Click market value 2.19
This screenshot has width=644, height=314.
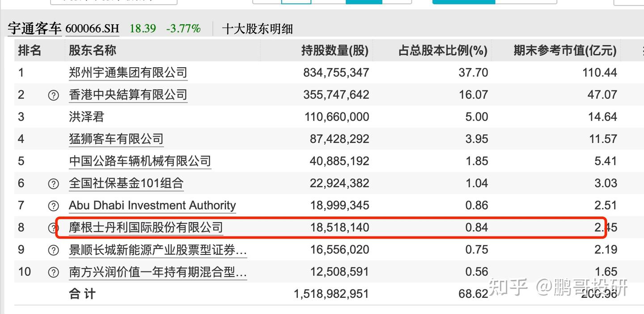tap(606, 249)
